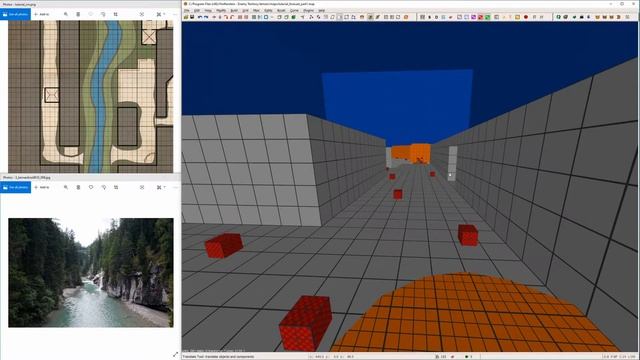Click the tabletop map image in the upper Photos window
Image resolution: width=640 pixels, height=360 pixels.
[x=91, y=97]
